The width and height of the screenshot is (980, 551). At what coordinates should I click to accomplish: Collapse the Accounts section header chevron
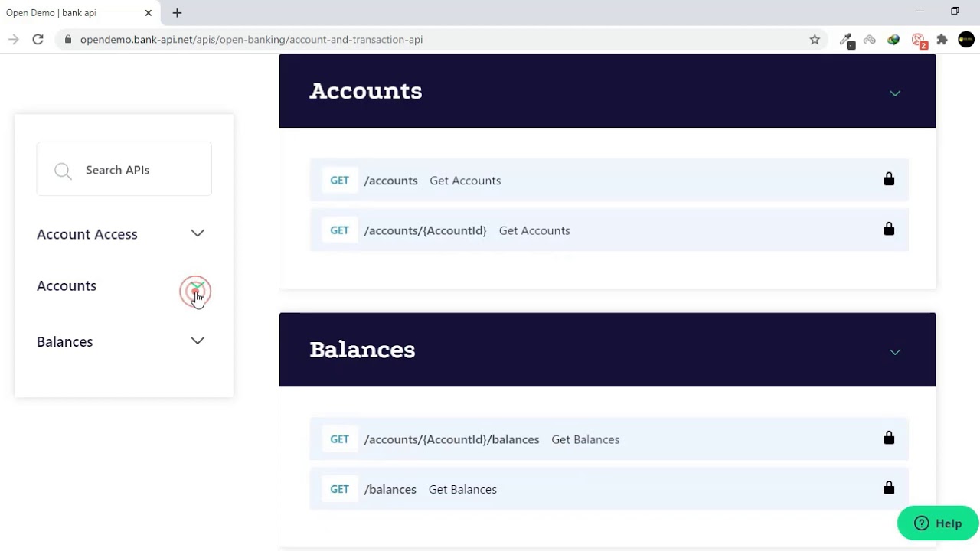pyautogui.click(x=895, y=93)
